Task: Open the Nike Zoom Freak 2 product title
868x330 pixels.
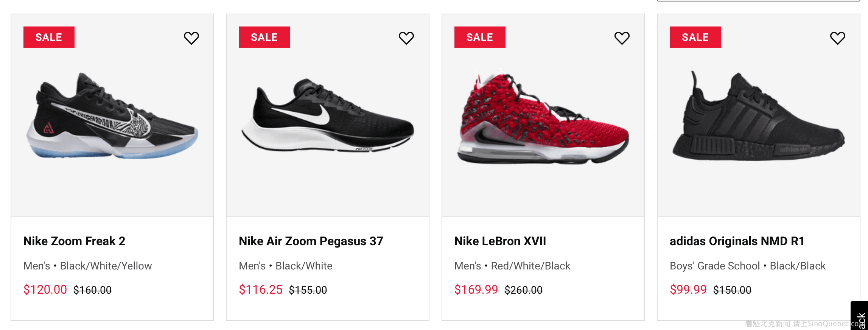Action: click(74, 241)
